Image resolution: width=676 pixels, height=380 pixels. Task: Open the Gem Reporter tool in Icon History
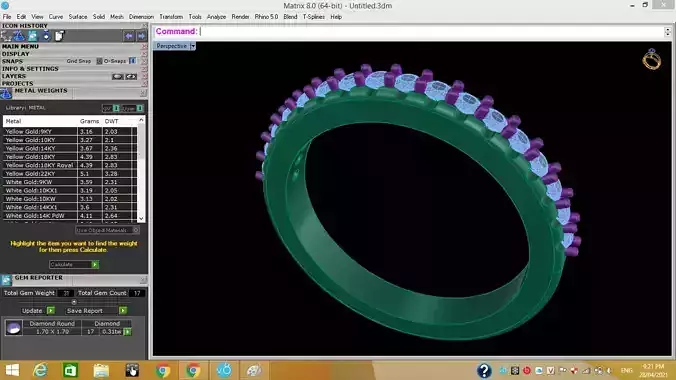point(32,36)
